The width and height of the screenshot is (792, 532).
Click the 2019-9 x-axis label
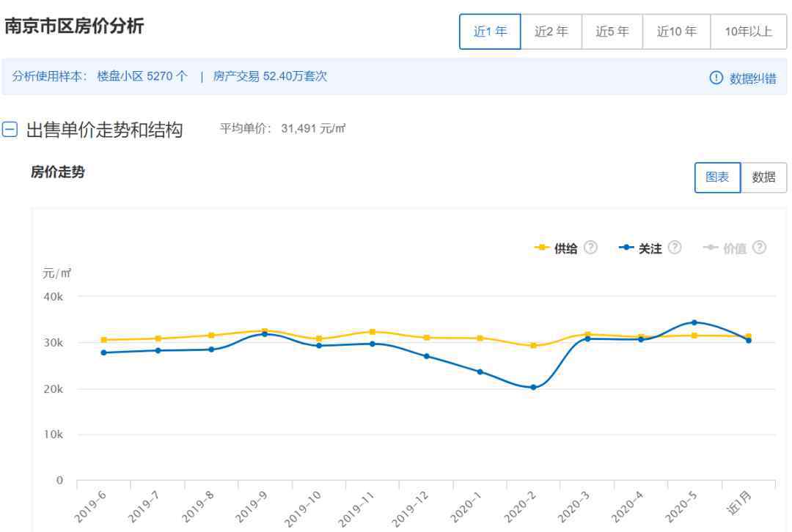pyautogui.click(x=252, y=507)
